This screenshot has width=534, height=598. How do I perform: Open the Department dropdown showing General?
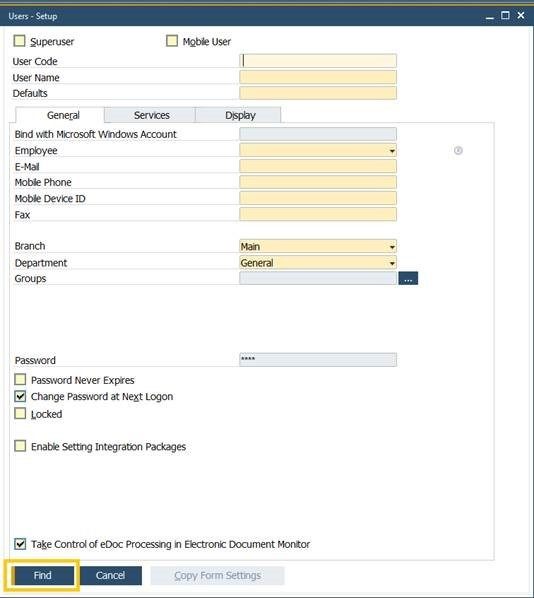click(x=392, y=263)
